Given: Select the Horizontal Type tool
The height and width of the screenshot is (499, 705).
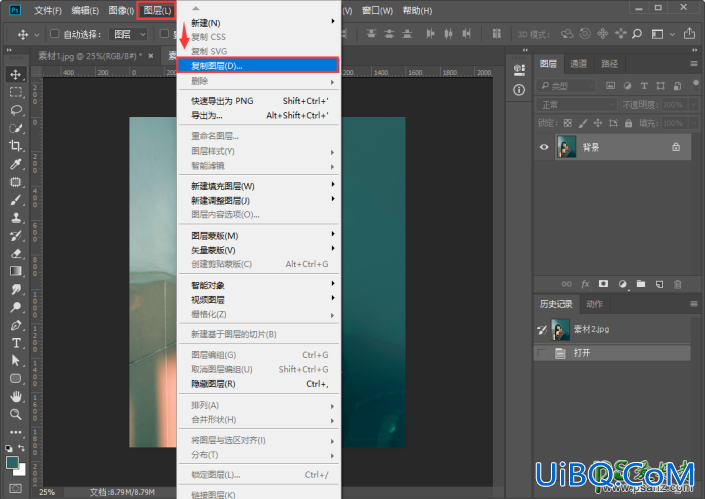Looking at the screenshot, I should pyautogui.click(x=16, y=343).
